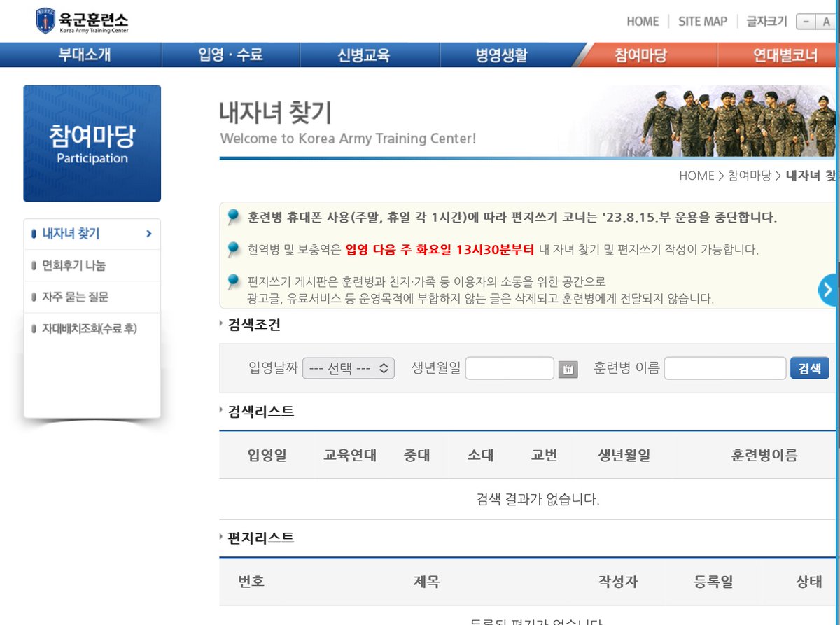Open the calendar icon beside 생년월일 field
Screen dimensions: 840x625
tap(567, 367)
